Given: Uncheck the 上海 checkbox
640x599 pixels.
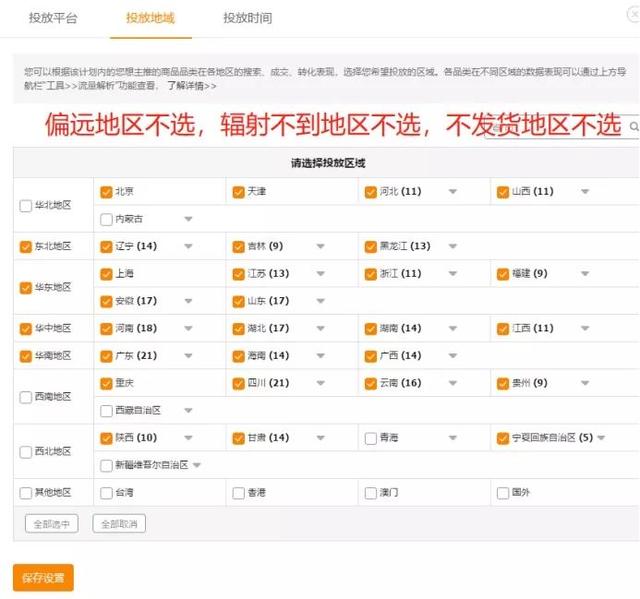Looking at the screenshot, I should [106, 274].
